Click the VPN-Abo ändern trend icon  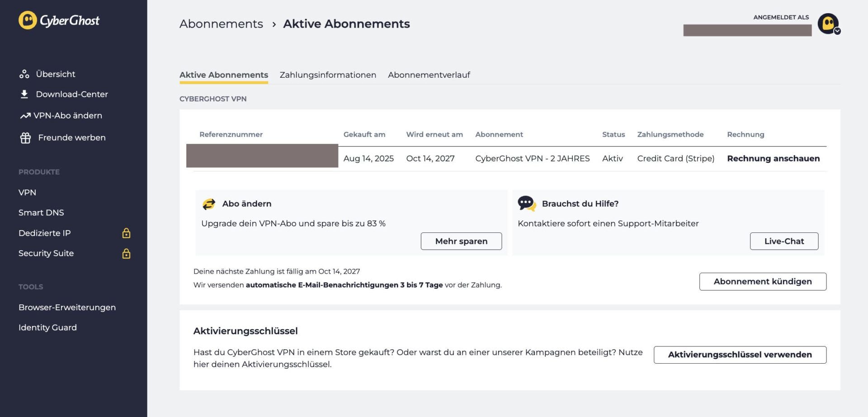point(25,116)
